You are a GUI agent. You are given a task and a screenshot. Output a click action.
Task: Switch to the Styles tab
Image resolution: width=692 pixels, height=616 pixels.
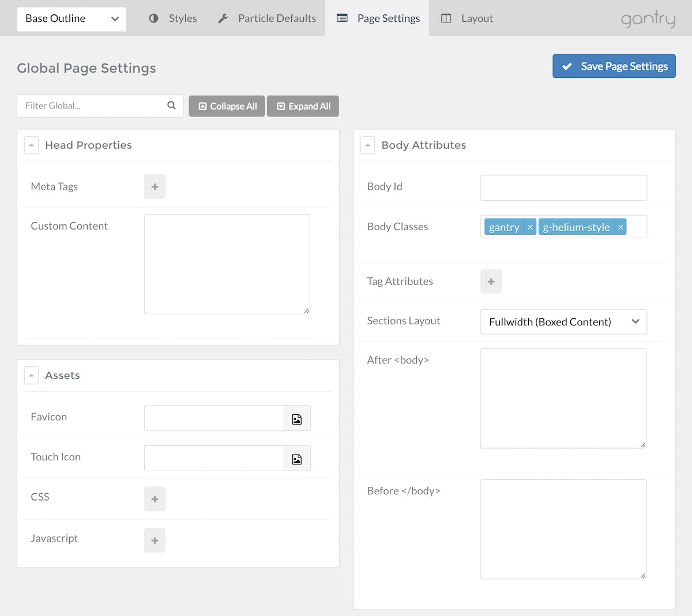pos(173,18)
